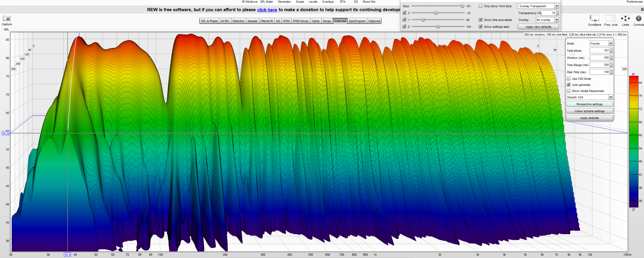The height and width of the screenshot is (258, 644).
Task: Click the Freq. Axis icon
Action: coord(611,18)
